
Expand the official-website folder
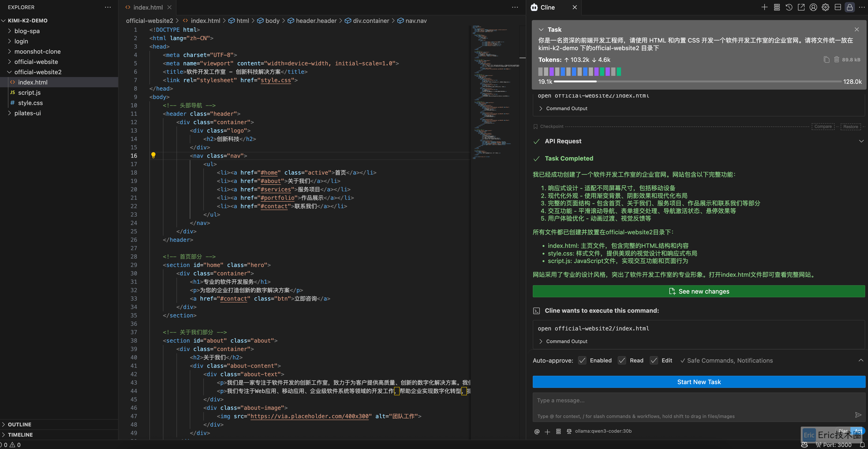click(x=36, y=62)
